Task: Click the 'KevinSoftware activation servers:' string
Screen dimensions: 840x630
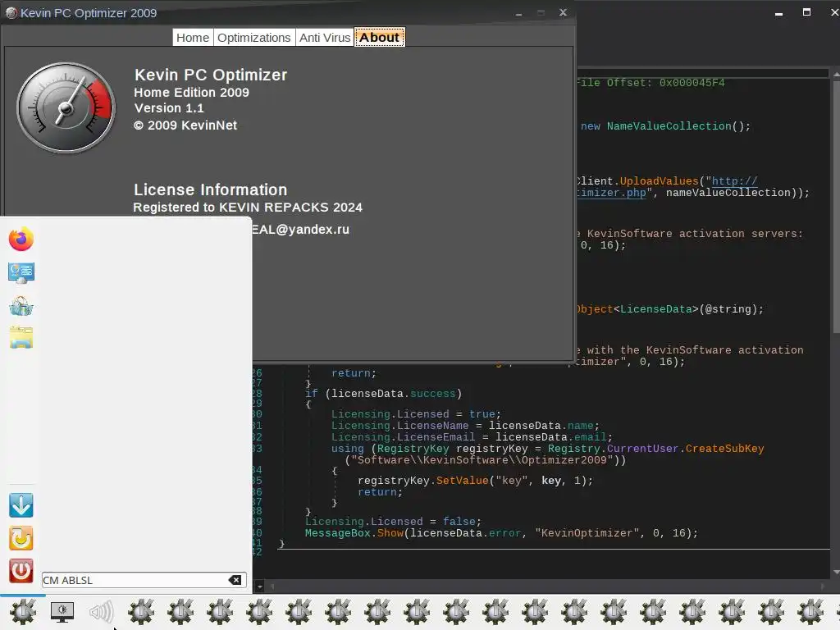Action: click(695, 234)
